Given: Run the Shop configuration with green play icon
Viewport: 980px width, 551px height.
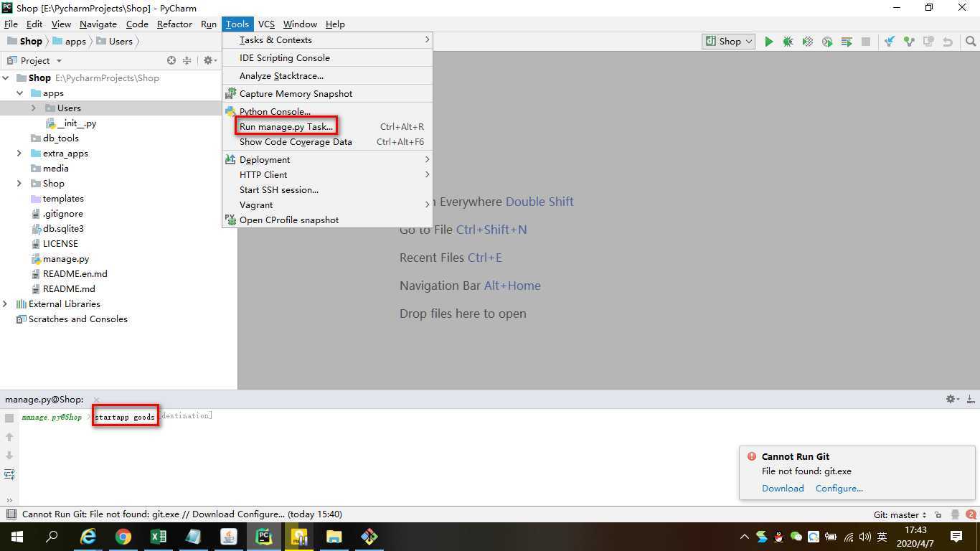Looking at the screenshot, I should pos(768,42).
